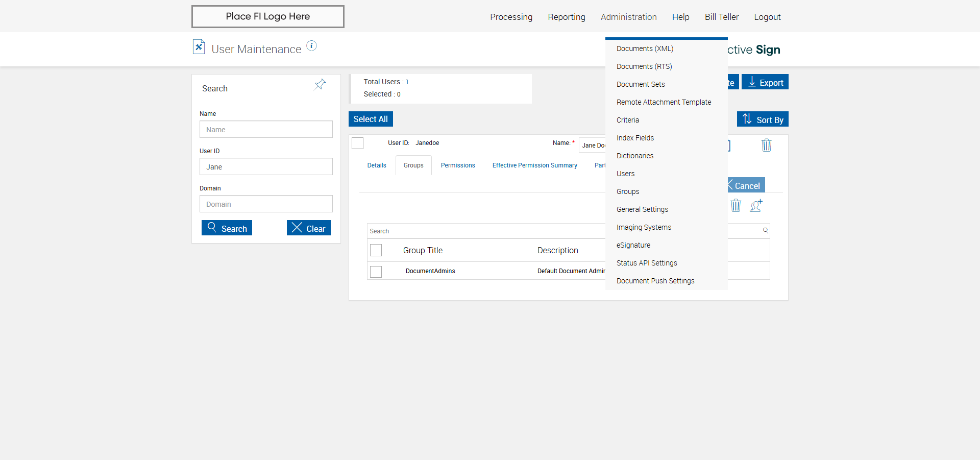980x460 pixels.
Task: Open the Sort By dropdown
Action: pyautogui.click(x=763, y=119)
